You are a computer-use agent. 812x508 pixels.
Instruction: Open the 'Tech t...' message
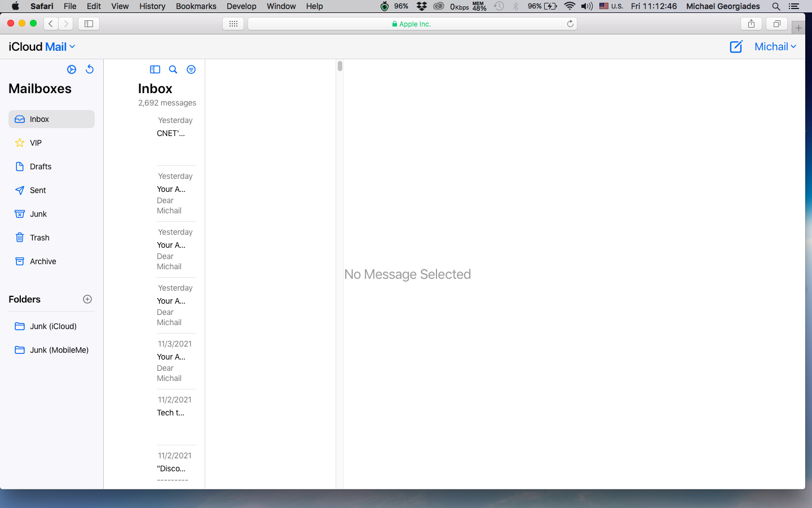tap(176, 417)
